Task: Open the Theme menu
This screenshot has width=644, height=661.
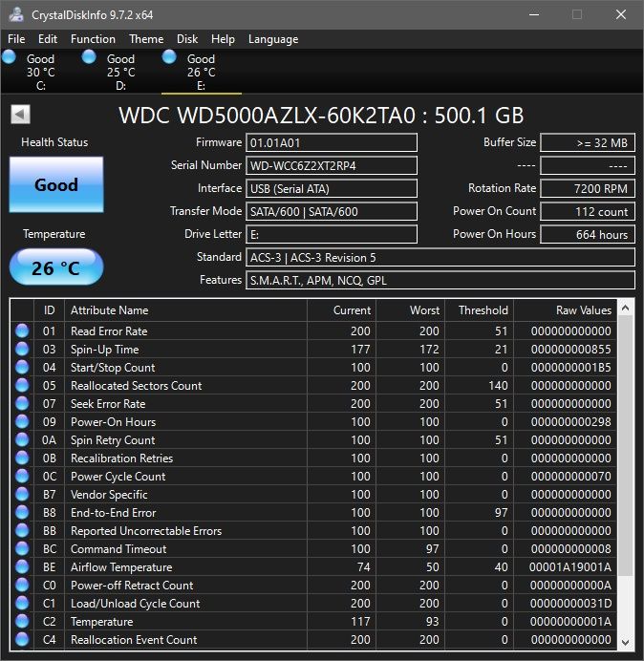Action: 146,39
